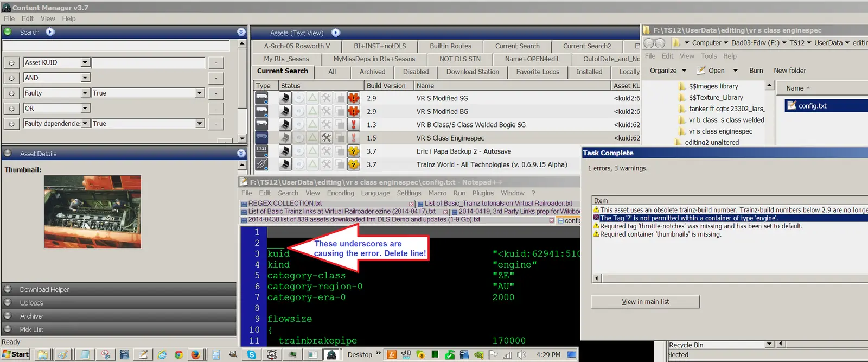The image size is (868, 362).
Task: Open Skype from the taskbar
Action: [252, 355]
